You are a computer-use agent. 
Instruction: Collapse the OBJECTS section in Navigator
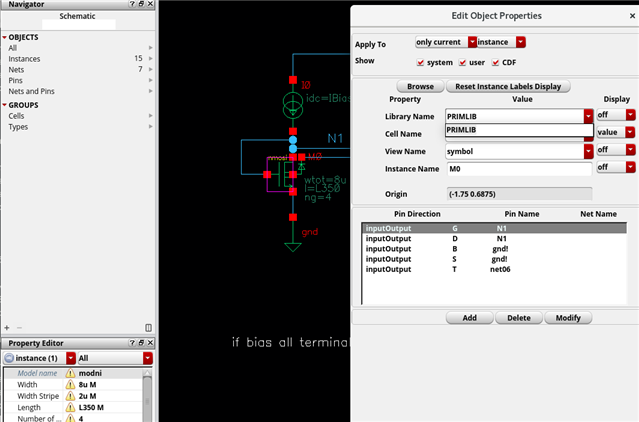(4, 37)
